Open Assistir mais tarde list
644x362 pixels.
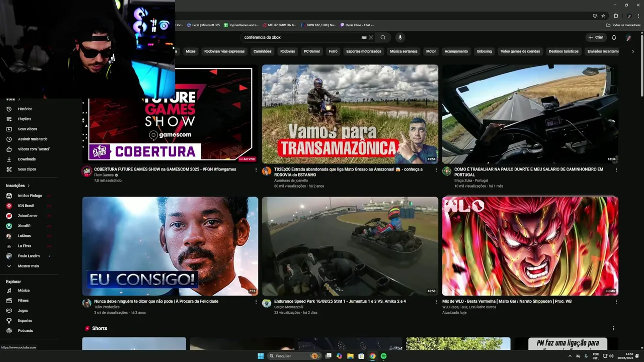32,139
